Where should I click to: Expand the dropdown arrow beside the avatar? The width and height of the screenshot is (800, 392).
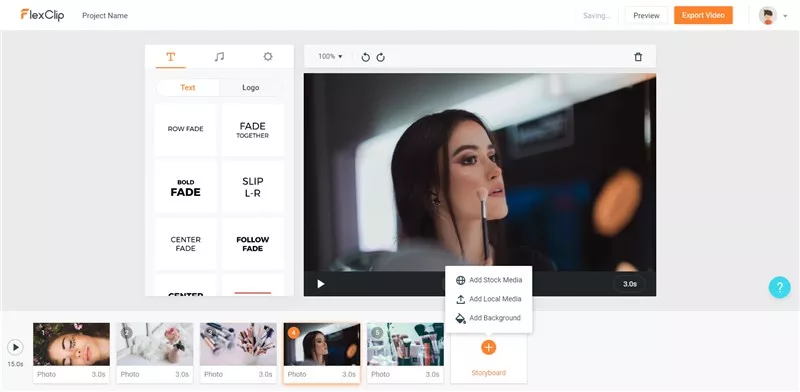click(x=785, y=16)
